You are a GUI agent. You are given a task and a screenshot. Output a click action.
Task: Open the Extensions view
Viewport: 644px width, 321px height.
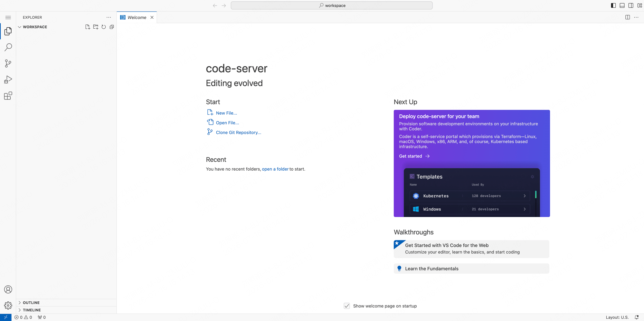coord(8,96)
